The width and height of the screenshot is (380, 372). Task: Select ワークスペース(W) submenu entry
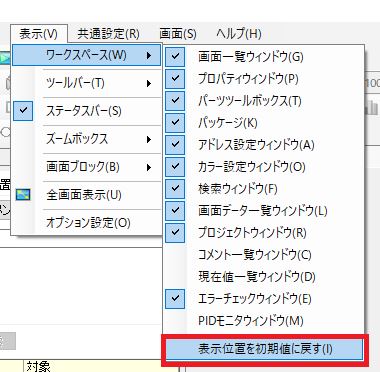tap(87, 55)
